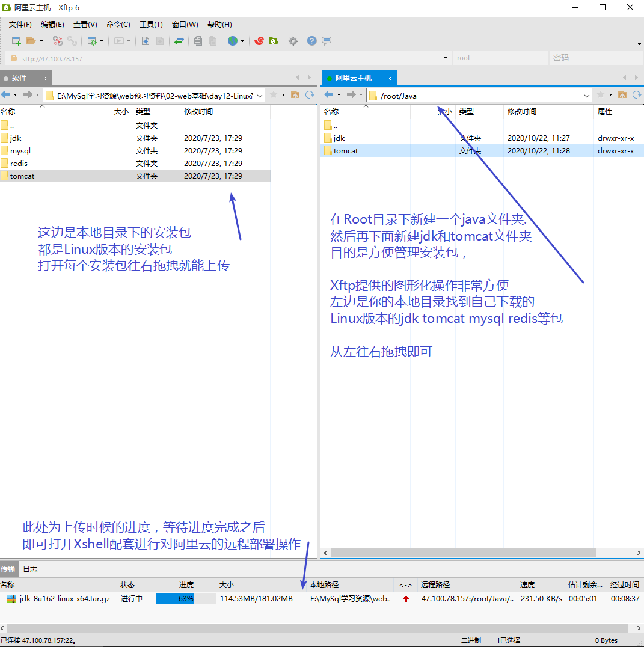Go forward in the local pane
The width and height of the screenshot is (644, 647).
tap(28, 95)
